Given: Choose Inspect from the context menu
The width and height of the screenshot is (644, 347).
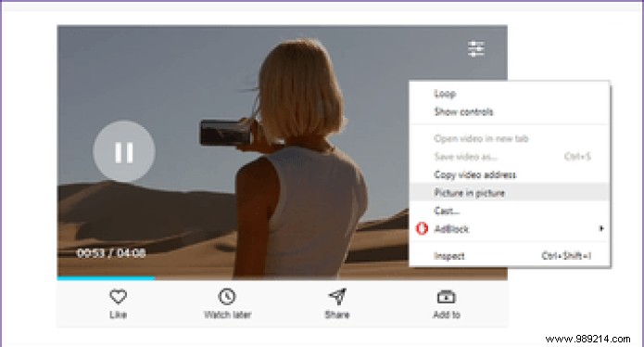Looking at the screenshot, I should tap(511, 256).
